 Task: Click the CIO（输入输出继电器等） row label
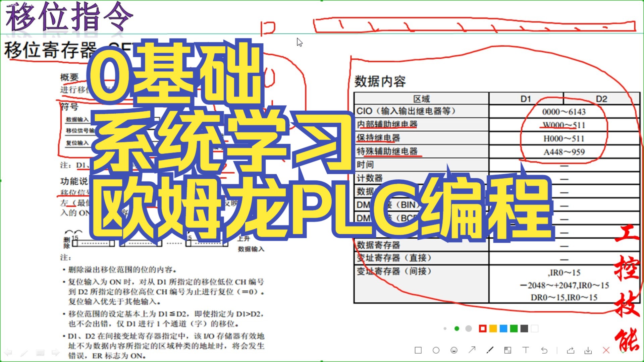[406, 111]
